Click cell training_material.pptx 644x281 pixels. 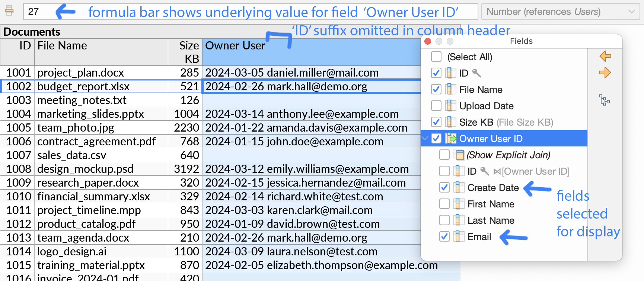coord(101,265)
